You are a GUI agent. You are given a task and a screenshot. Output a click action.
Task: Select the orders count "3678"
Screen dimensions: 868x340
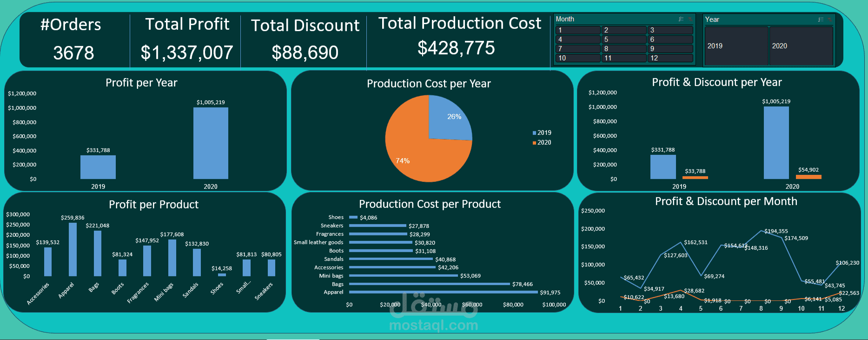click(73, 53)
